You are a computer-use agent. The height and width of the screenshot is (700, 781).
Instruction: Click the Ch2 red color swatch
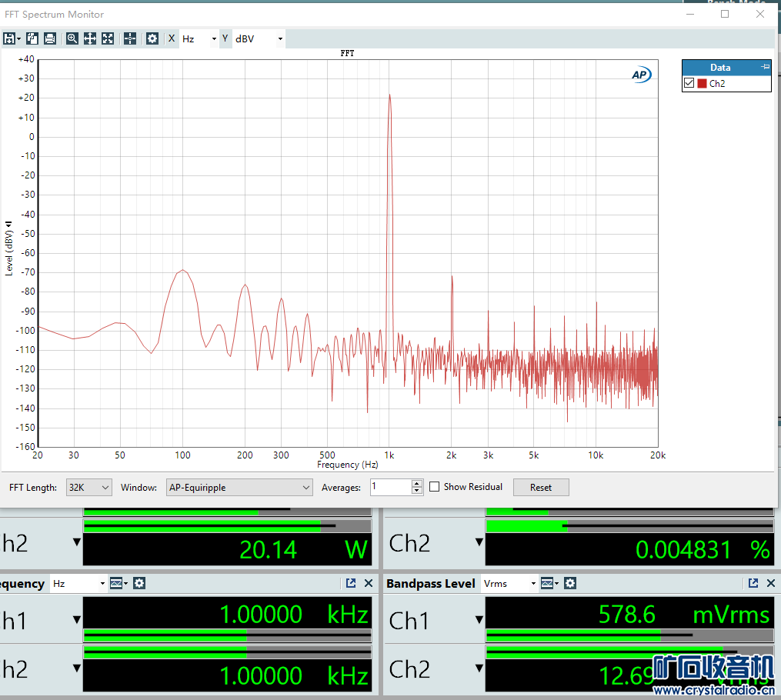tap(702, 83)
